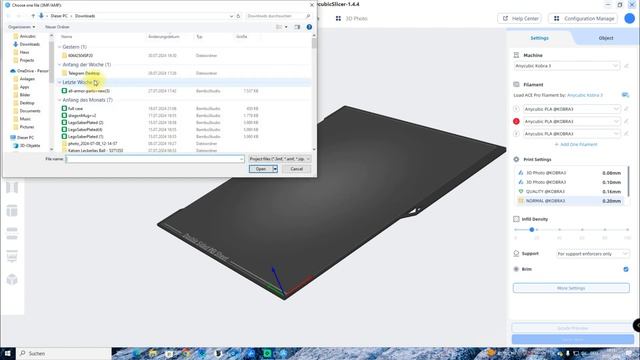The width and height of the screenshot is (640, 360).
Task: Open the first filament Anycubic PLA dropdown
Action: (x=572, y=109)
